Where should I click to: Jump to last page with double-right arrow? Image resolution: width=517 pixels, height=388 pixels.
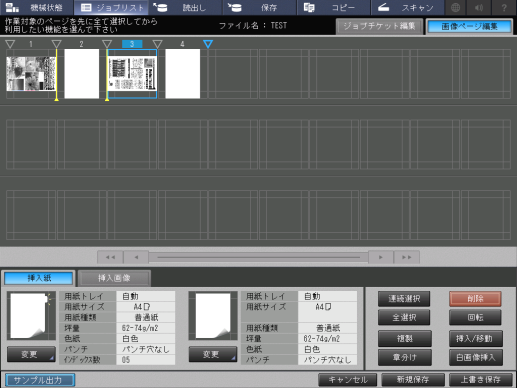click(x=406, y=257)
